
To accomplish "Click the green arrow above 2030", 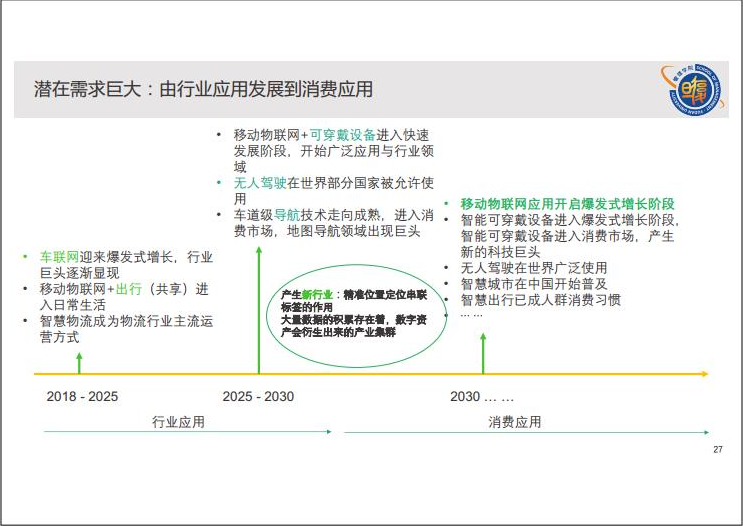I will click(x=483, y=353).
